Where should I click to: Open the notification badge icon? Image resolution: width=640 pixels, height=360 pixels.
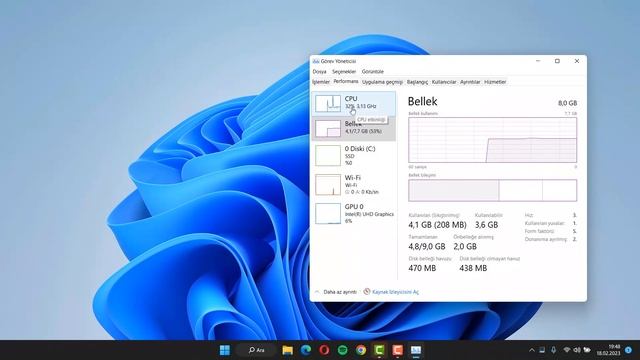629,350
